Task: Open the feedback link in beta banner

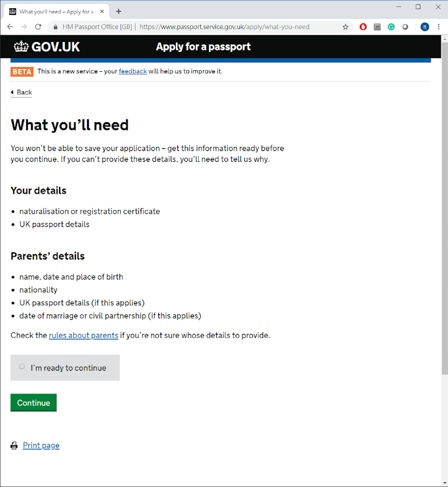Action: coord(133,71)
